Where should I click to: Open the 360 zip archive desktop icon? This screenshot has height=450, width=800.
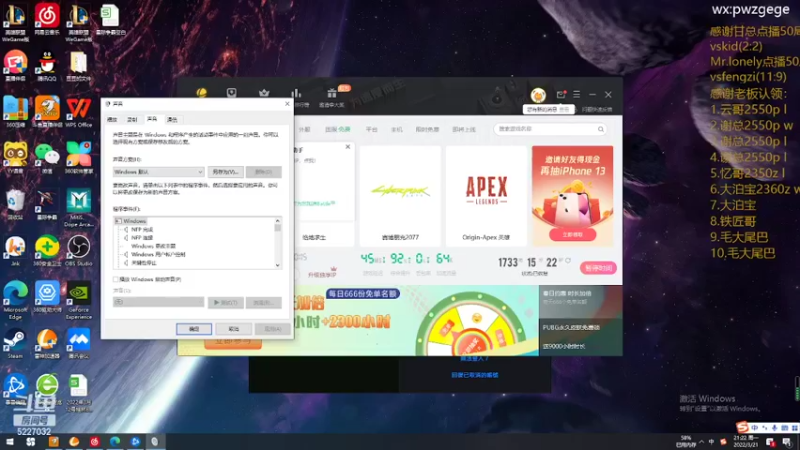click(x=15, y=112)
